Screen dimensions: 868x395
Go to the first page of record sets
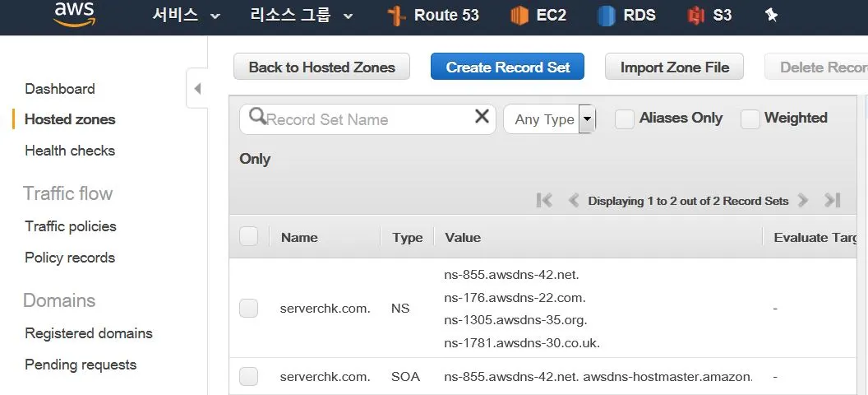(545, 200)
